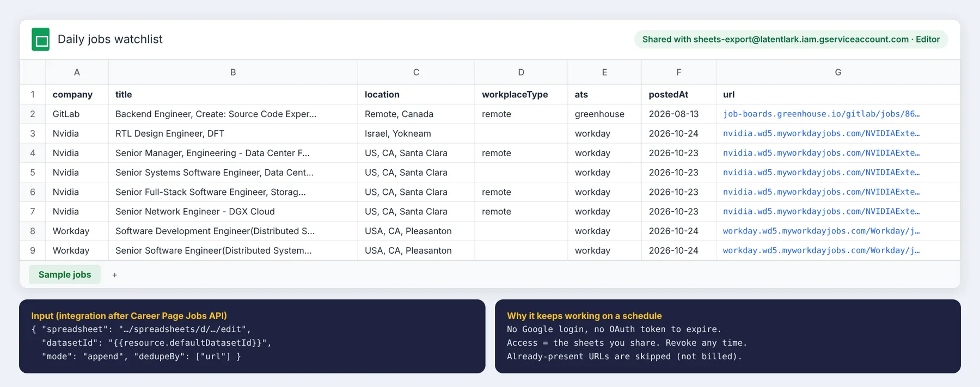
Task: Select row 9 header number
Action: click(x=33, y=250)
